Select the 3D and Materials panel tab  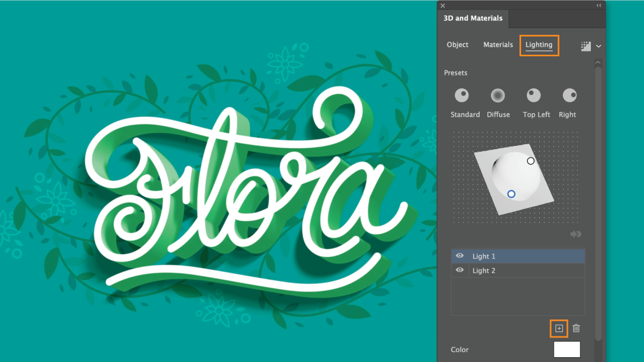click(473, 18)
